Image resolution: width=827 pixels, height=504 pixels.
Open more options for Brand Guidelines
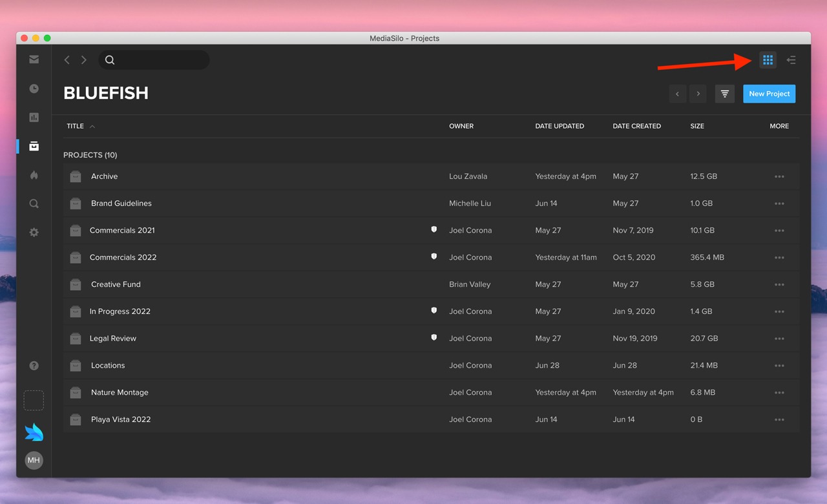(779, 204)
